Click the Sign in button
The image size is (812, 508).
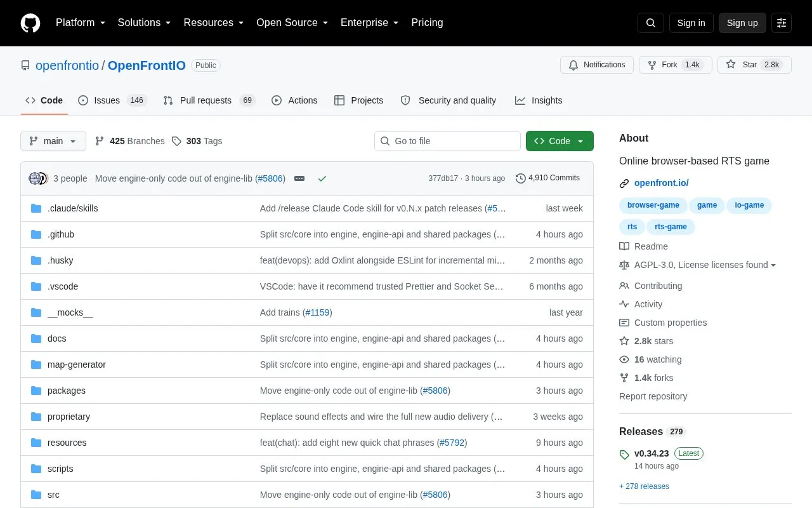691,23
